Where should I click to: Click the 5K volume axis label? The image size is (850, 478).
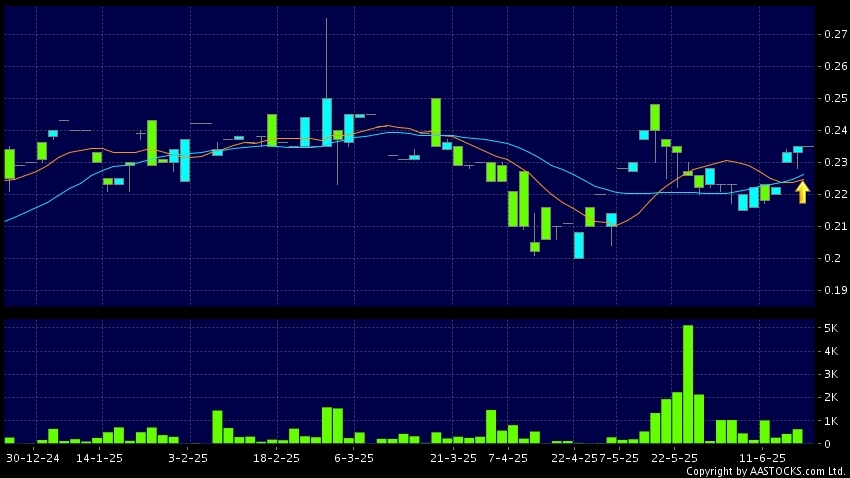830,328
